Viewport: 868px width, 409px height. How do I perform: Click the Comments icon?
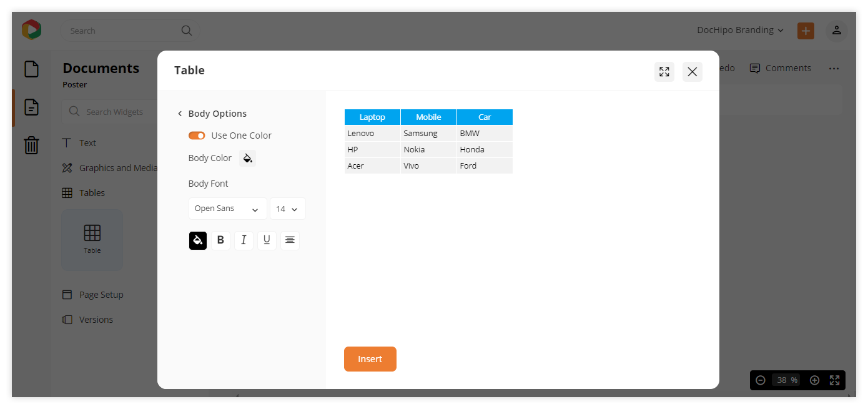point(755,68)
